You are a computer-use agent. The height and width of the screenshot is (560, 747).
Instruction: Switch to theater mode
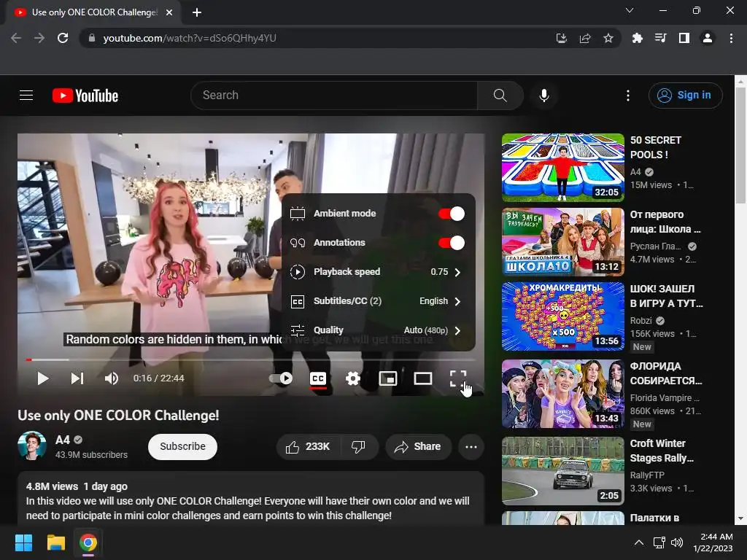pyautogui.click(x=423, y=378)
